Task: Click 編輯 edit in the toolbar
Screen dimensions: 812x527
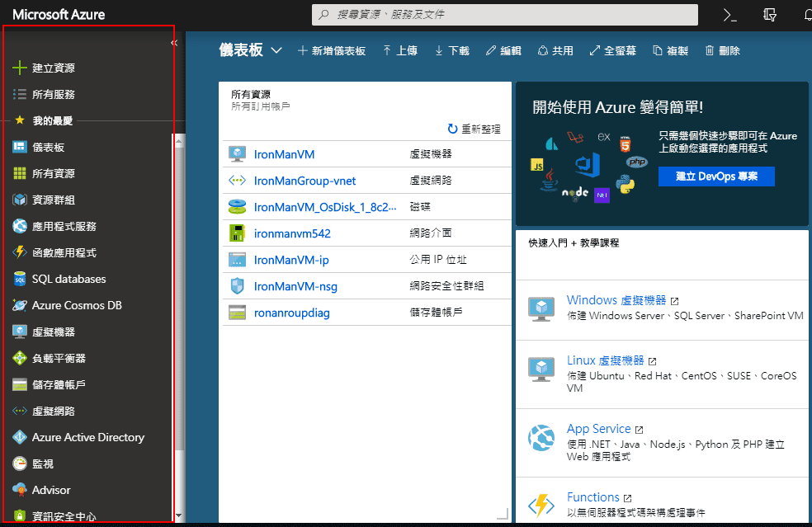Action: [503, 51]
